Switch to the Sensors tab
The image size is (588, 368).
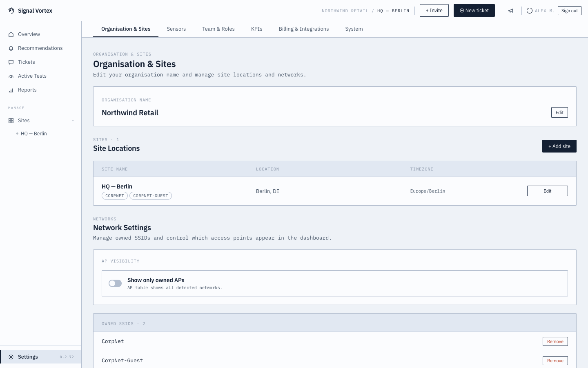[176, 29]
